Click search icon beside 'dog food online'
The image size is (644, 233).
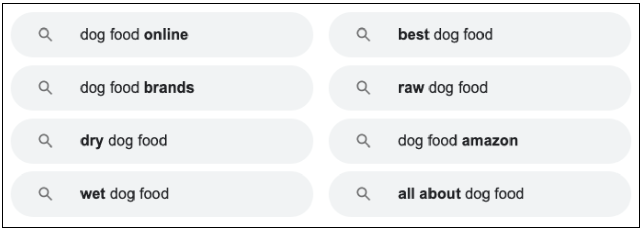click(x=45, y=35)
